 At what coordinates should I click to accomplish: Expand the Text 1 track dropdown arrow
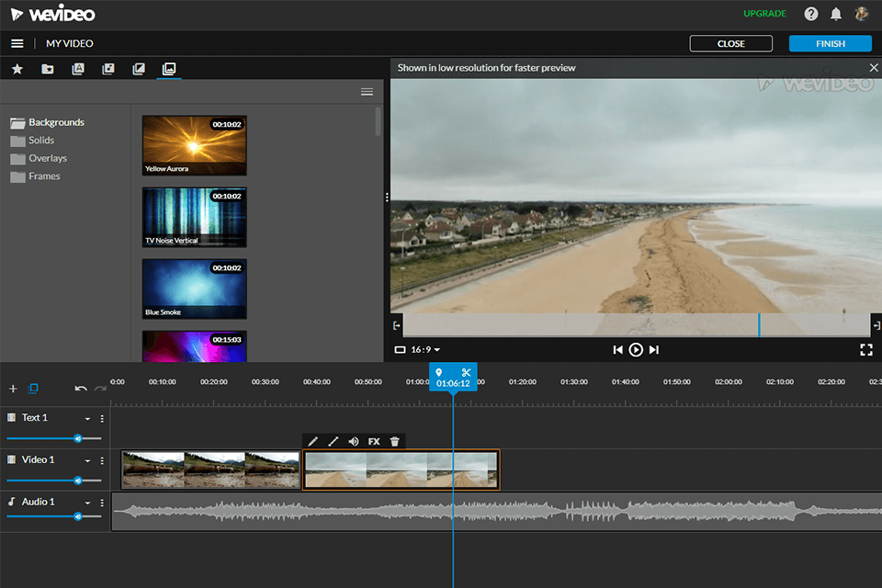[x=87, y=419]
